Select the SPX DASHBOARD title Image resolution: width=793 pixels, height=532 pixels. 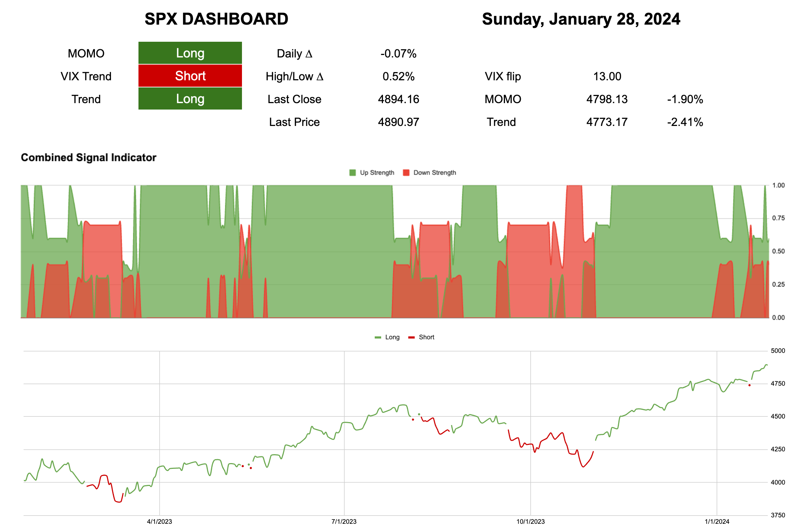216,19
